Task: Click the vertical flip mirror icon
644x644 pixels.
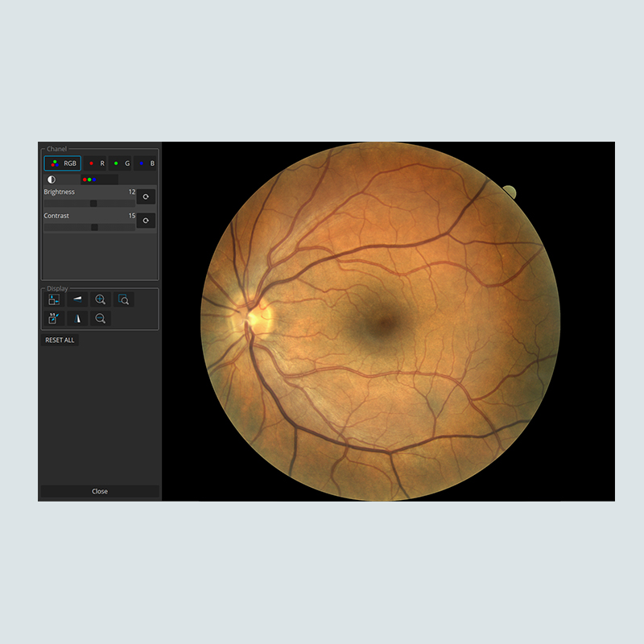Action: (x=78, y=319)
